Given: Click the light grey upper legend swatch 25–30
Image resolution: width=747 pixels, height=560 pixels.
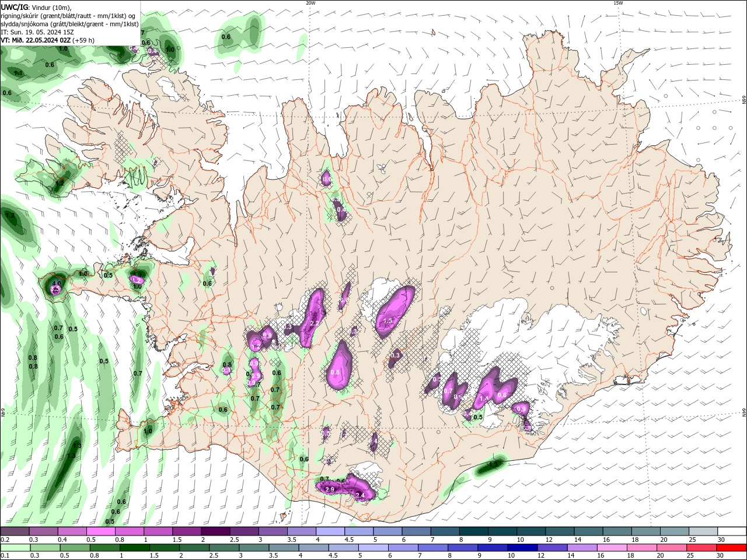Looking at the screenshot, I should [703, 531].
